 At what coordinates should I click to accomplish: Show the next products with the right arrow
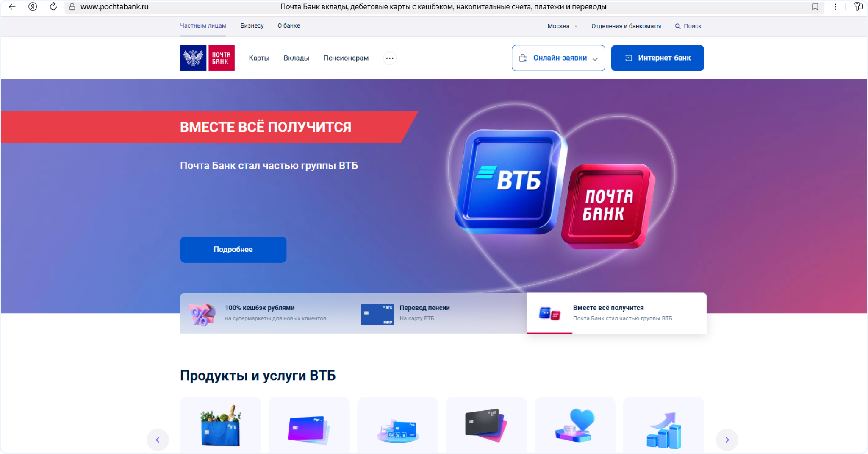tap(727, 440)
